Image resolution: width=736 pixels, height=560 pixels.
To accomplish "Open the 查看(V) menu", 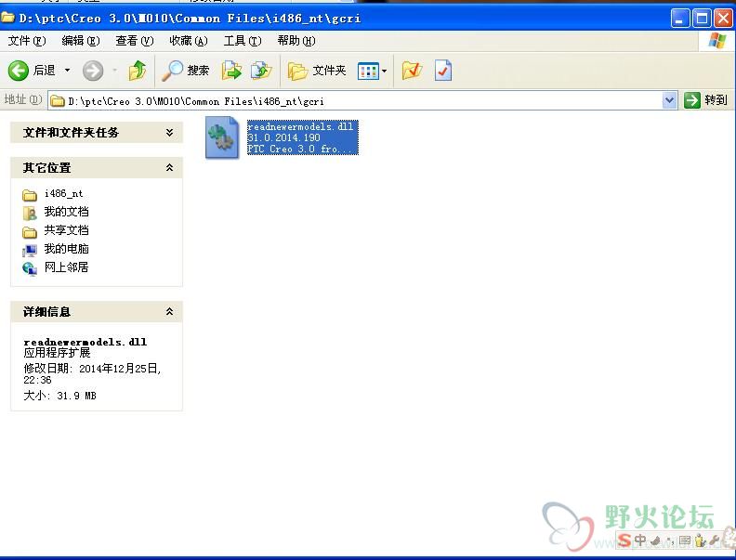I will pos(135,41).
